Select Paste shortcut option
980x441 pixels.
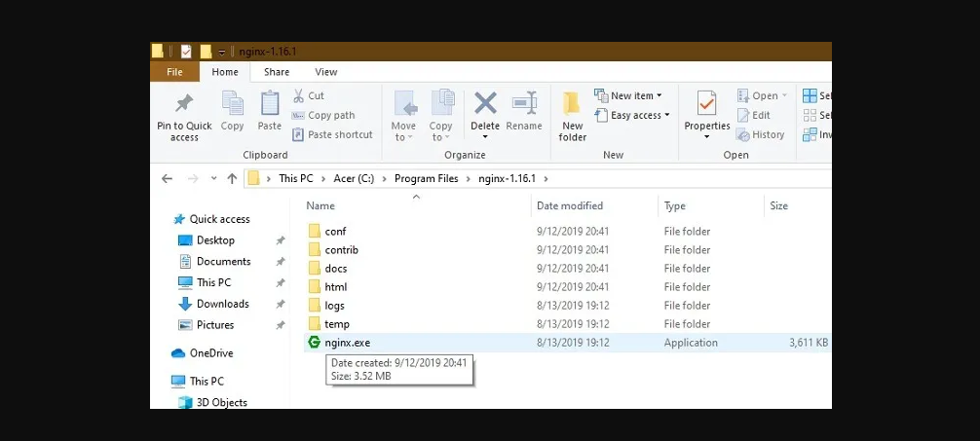coord(332,134)
